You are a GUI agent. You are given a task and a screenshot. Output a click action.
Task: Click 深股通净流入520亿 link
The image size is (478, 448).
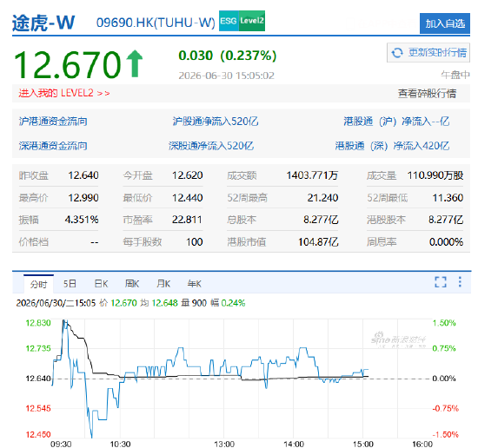coord(211,146)
